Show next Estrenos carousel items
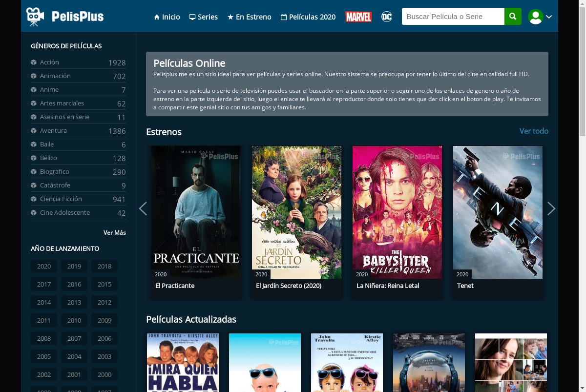 coord(551,208)
